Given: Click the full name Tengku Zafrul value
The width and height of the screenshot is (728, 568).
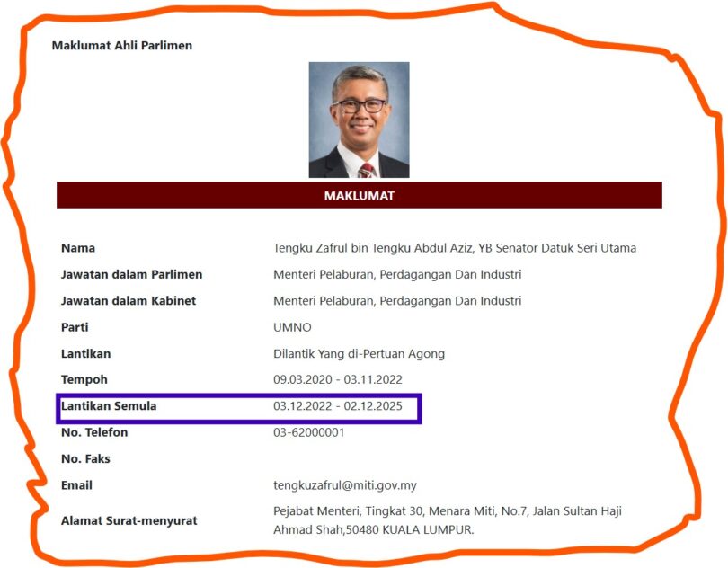Looking at the screenshot, I should 454,248.
